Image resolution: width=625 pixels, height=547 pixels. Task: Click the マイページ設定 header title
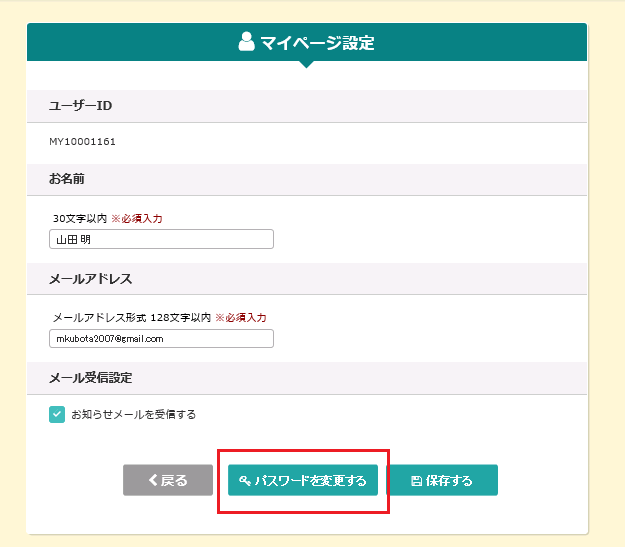click(317, 43)
